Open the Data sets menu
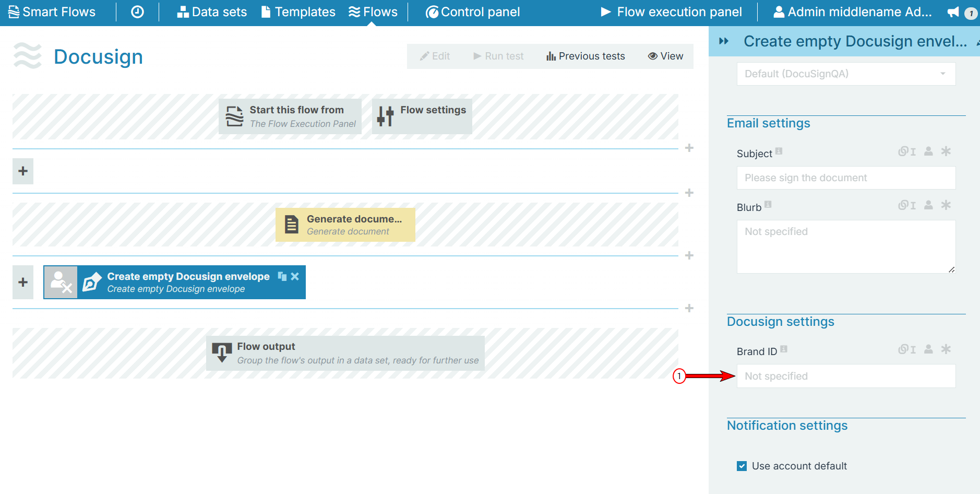This screenshot has width=980, height=494. point(212,11)
